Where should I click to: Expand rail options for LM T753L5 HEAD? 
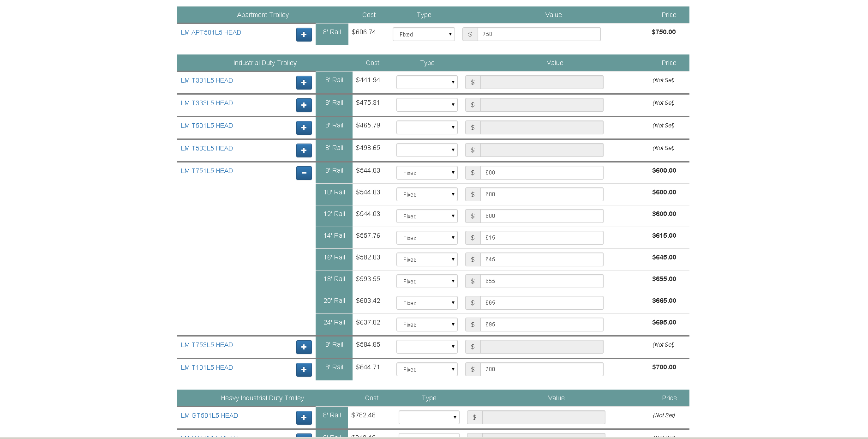tap(304, 347)
